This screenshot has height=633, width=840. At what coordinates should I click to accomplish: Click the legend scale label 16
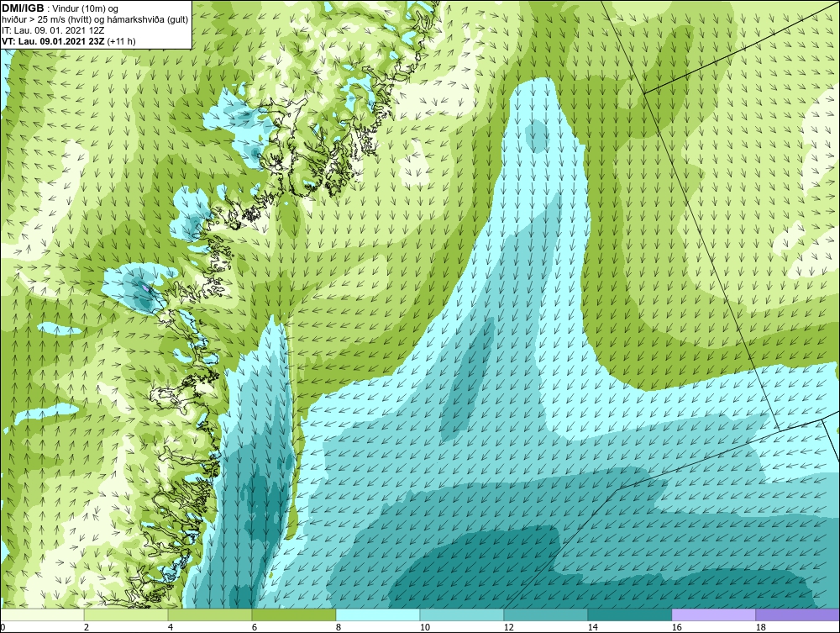[x=676, y=627]
